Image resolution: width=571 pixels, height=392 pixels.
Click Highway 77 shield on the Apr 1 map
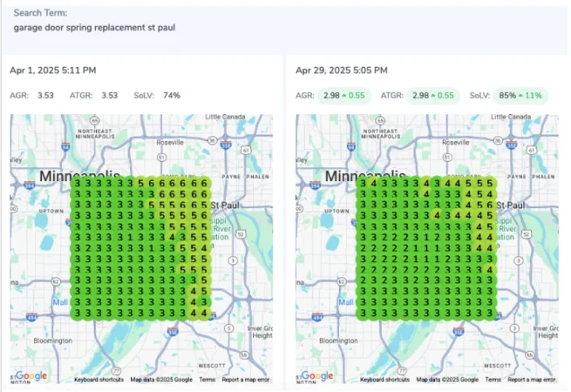[x=116, y=371]
